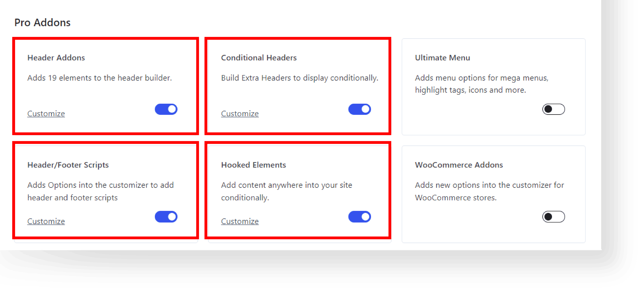Disable the Hooked Elements toggle

point(360,217)
